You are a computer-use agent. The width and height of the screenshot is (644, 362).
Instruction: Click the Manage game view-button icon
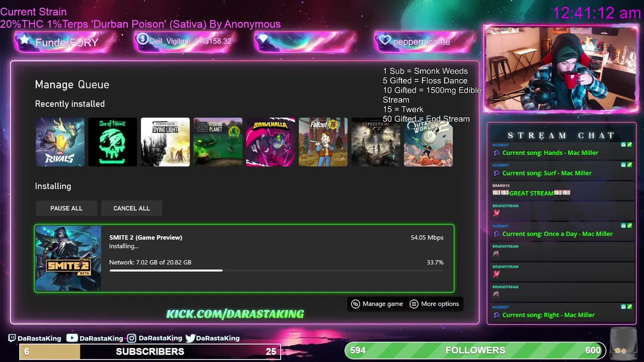(356, 304)
